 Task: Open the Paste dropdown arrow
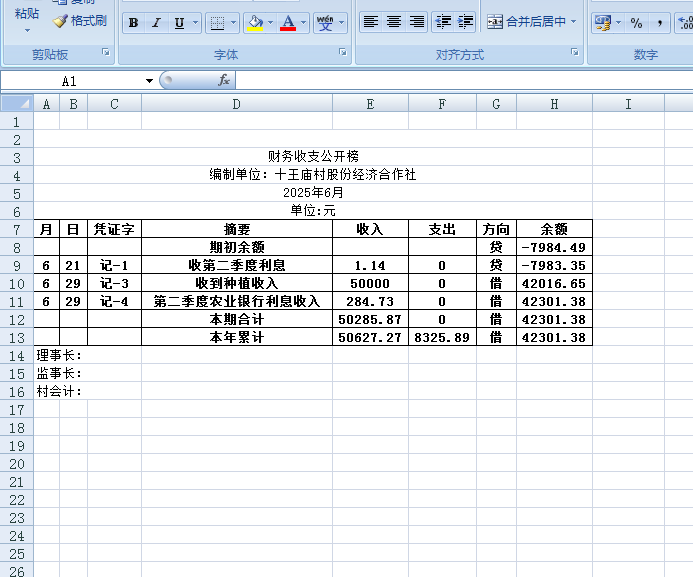click(x=27, y=31)
